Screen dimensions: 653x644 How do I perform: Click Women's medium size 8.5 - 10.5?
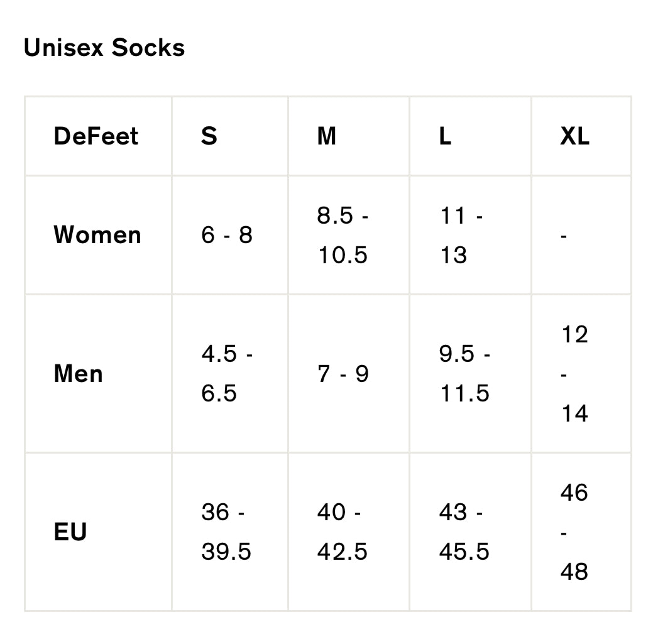click(x=343, y=235)
